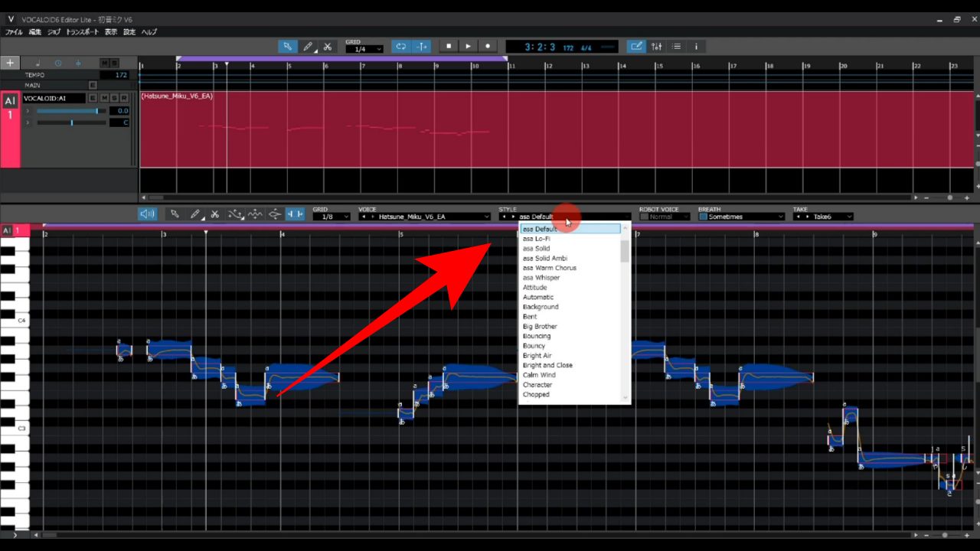The image size is (980, 551).
Task: Click the add track plus button
Action: pos(10,63)
